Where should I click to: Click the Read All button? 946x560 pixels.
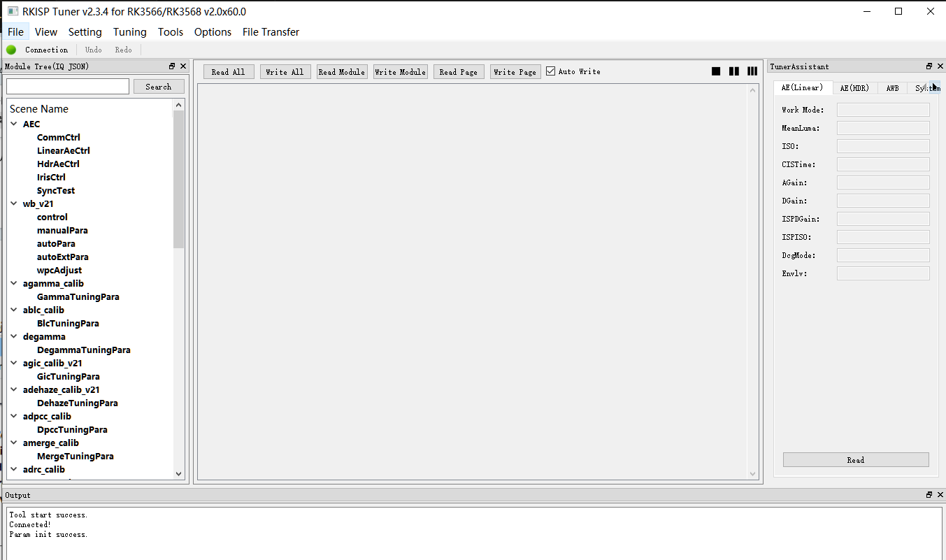click(x=229, y=72)
